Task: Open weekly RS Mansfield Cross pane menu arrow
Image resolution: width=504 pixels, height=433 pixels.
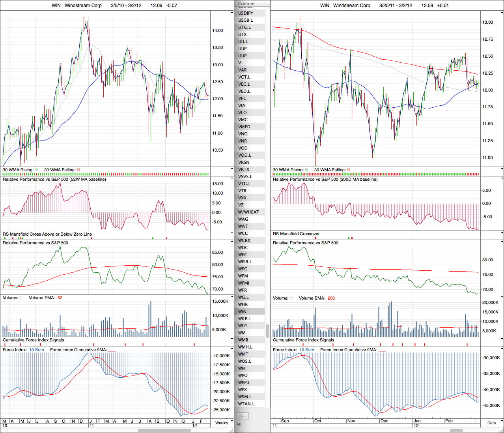Action: [232, 234]
